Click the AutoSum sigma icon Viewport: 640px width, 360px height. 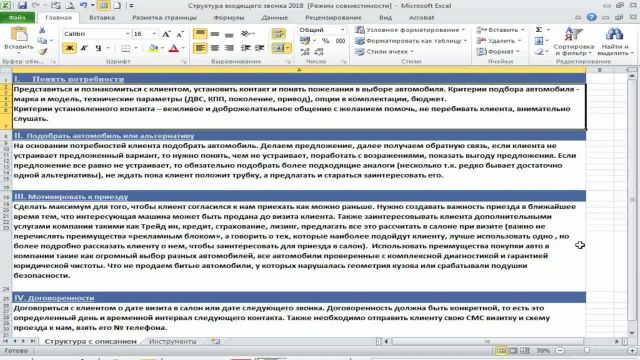coord(539,30)
